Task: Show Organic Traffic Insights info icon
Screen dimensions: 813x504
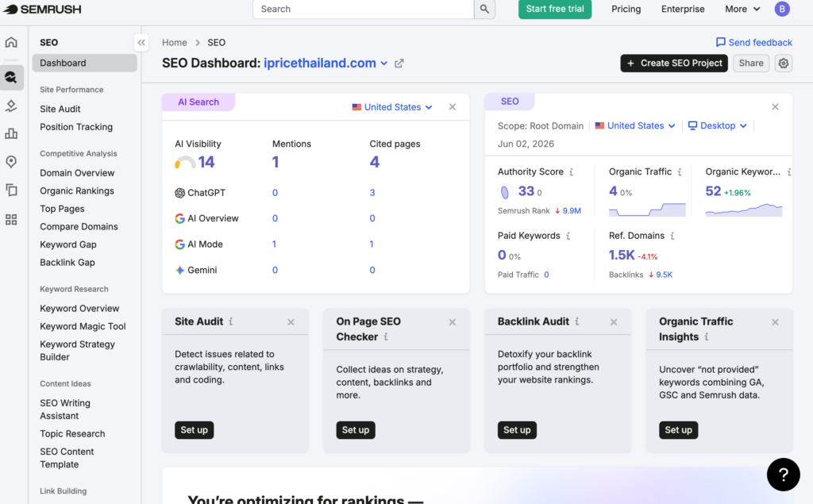Action: 707,337
